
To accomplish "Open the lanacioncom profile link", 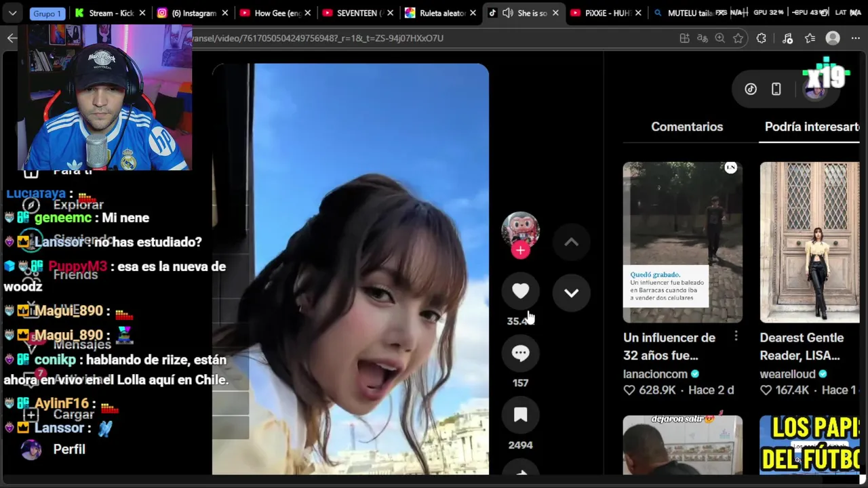I will [655, 374].
